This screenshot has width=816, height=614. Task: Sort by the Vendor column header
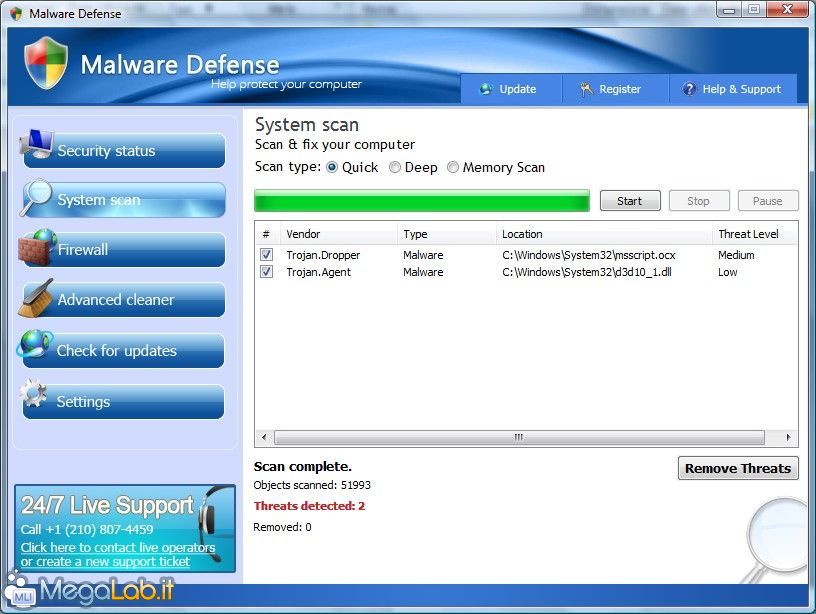click(x=339, y=234)
